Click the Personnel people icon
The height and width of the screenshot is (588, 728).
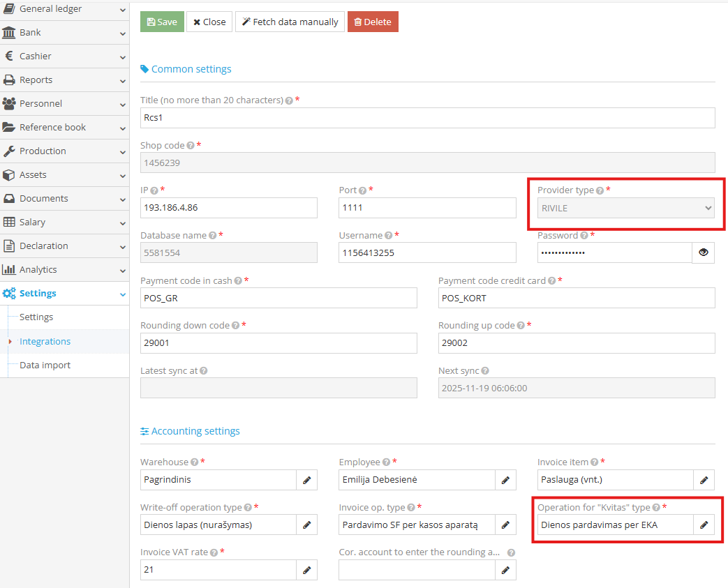tap(10, 103)
